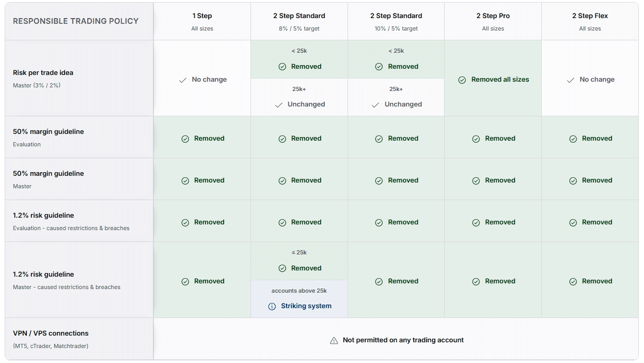Click Unchanged text in 8% / 5% target column
This screenshot has width=644, height=363.
coord(306,105)
